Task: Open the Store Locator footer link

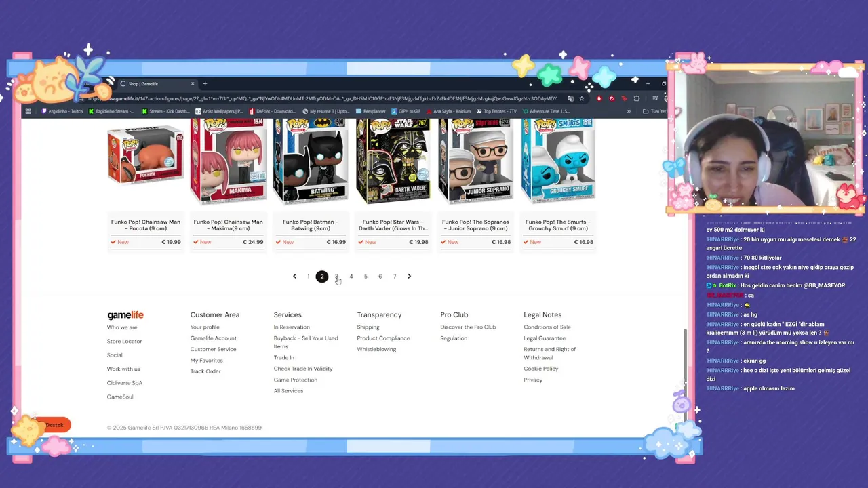Action: tap(125, 342)
